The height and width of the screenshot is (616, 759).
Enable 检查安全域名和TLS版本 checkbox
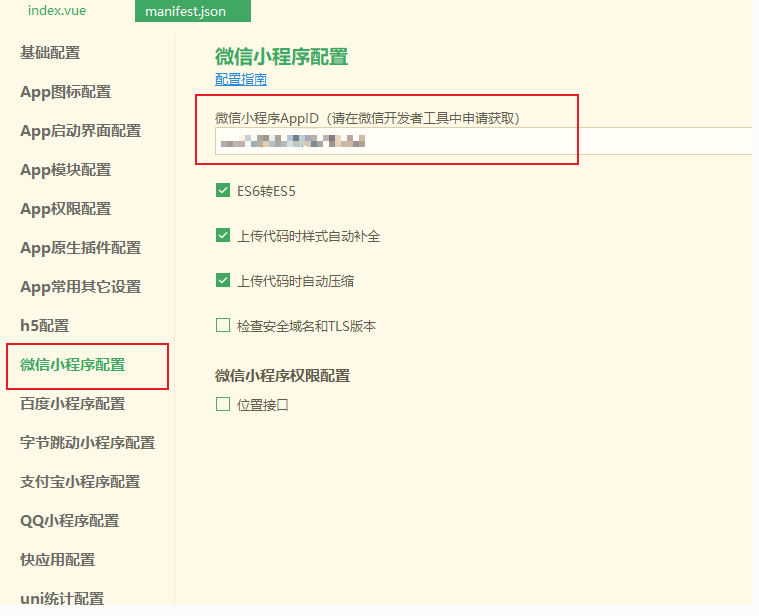223,325
